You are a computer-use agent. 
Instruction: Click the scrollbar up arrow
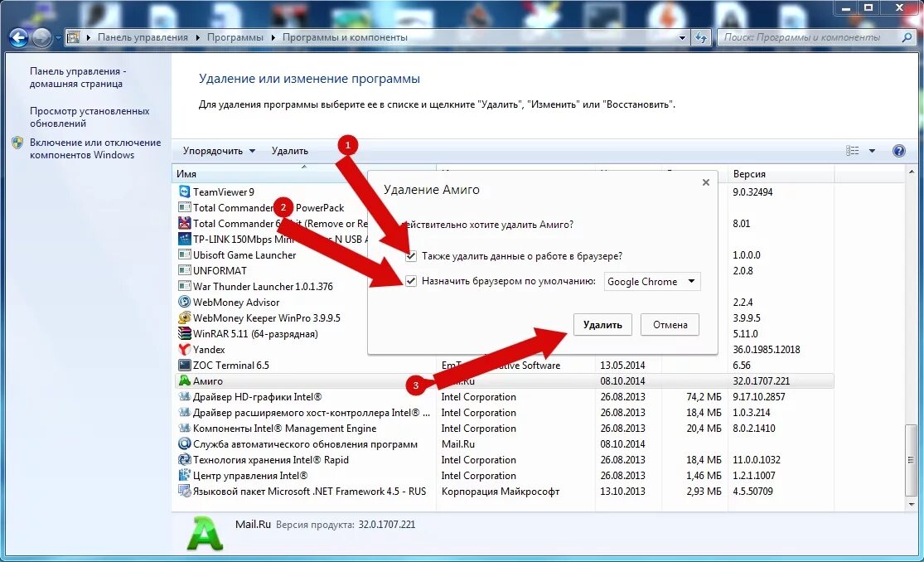[912, 172]
